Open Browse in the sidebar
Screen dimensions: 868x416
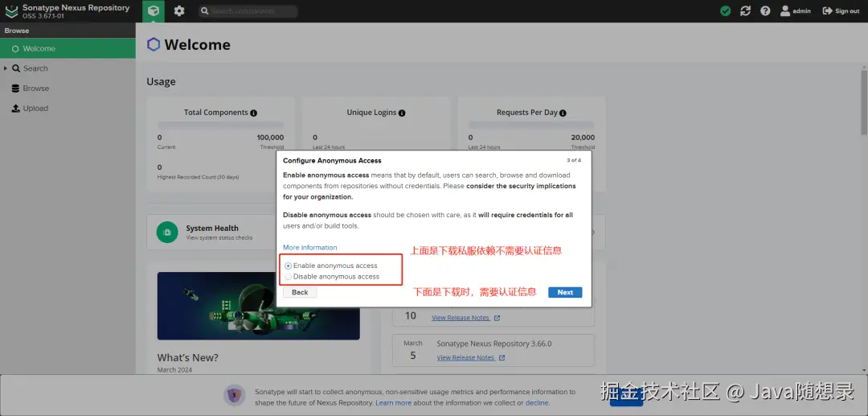[36, 88]
